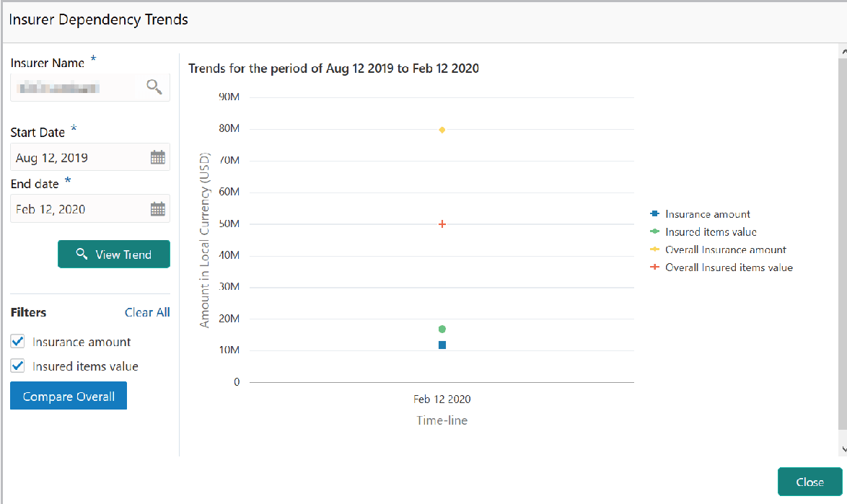Screen dimensions: 847x504
Task: Uncheck the Insurance amount filter checkbox
Action: 18,342
